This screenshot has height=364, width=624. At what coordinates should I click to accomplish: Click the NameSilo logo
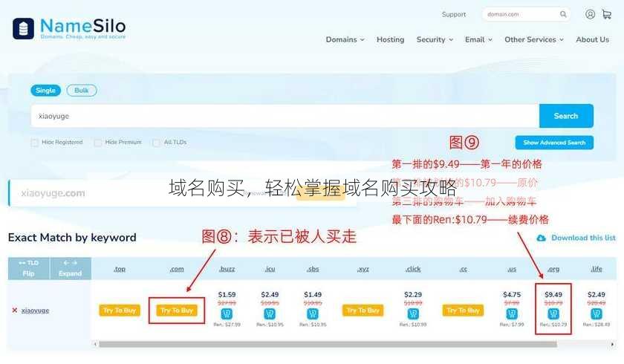pyautogui.click(x=69, y=27)
